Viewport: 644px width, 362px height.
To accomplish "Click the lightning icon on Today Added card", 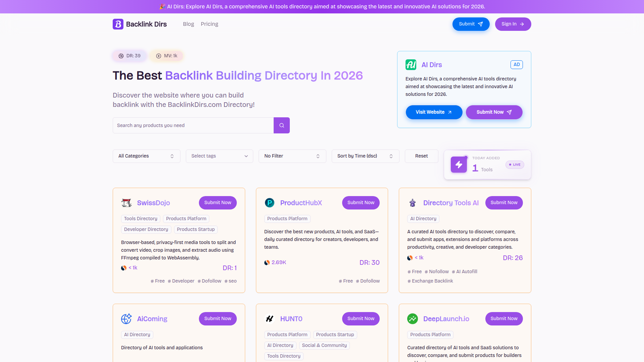I will [459, 164].
